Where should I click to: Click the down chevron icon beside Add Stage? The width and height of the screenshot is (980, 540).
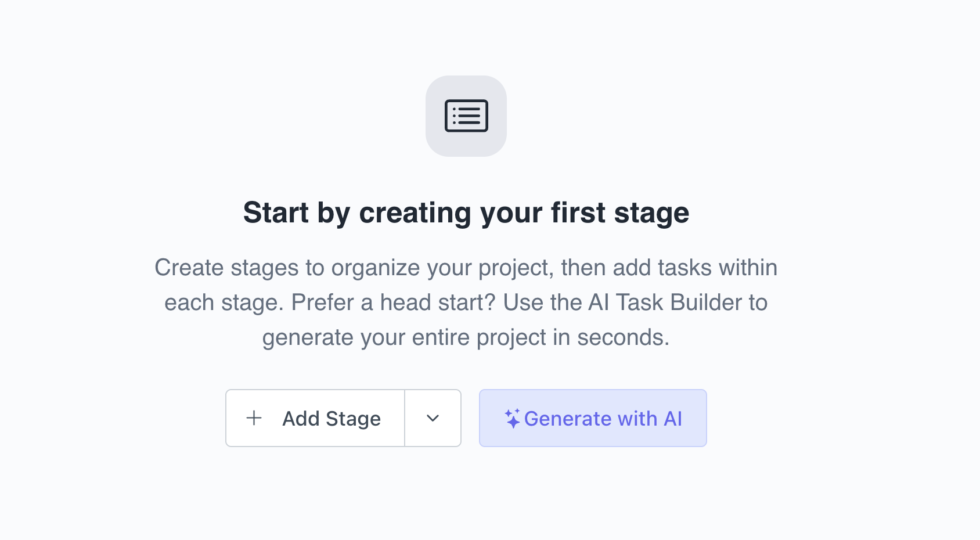433,418
